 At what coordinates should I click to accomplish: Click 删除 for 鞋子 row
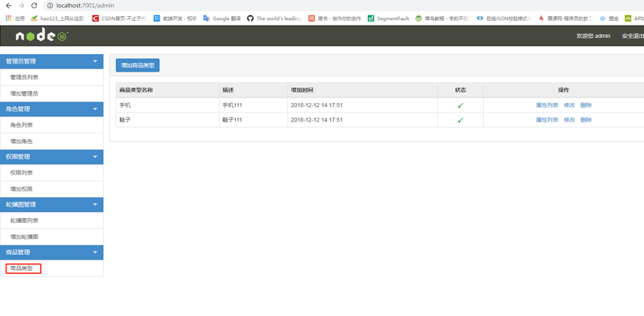click(x=586, y=120)
